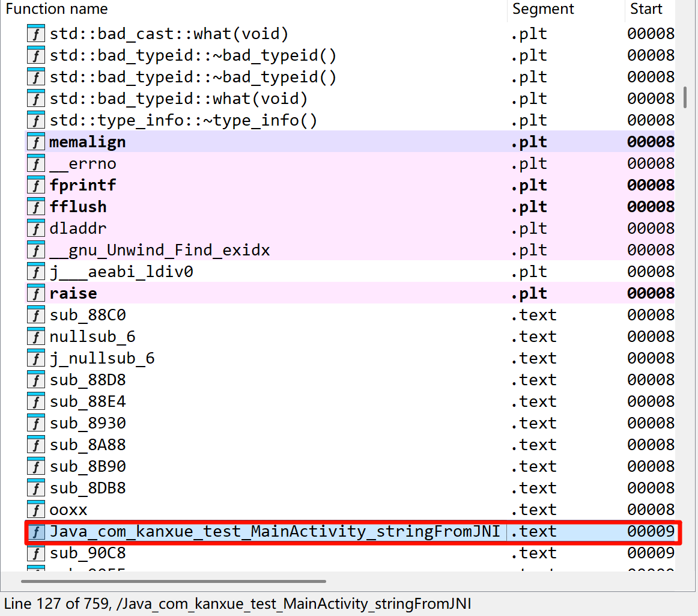Select the Java_com_kanxue_test_MainActivity_stringFromJNI function row
698x616 pixels.
pyautogui.click(x=275, y=532)
